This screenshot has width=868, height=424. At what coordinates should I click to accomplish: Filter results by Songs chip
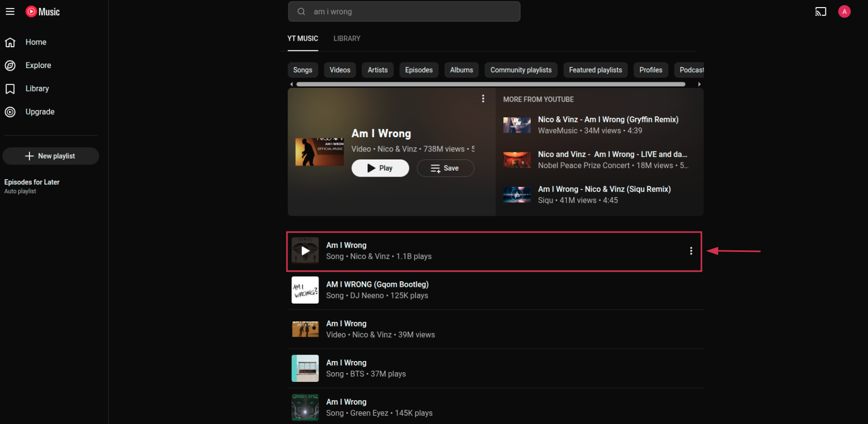coord(303,70)
